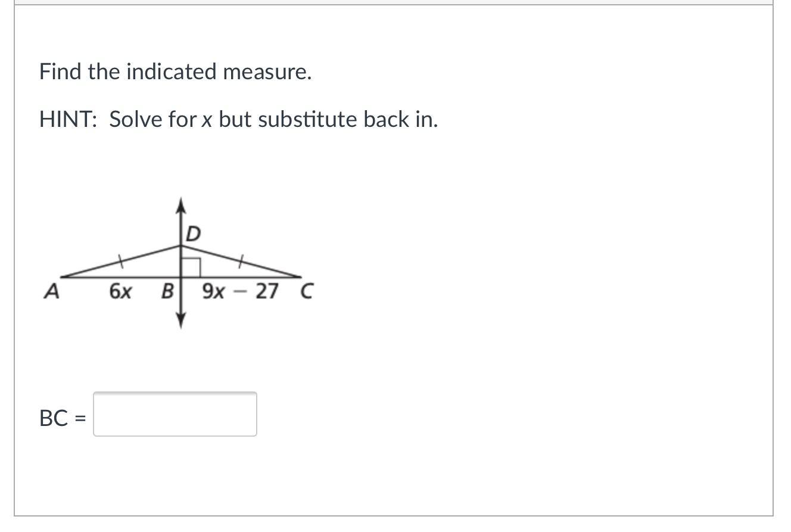This screenshot has height=532, width=791.
Task: Click the italic x in the hint
Action: (x=207, y=120)
